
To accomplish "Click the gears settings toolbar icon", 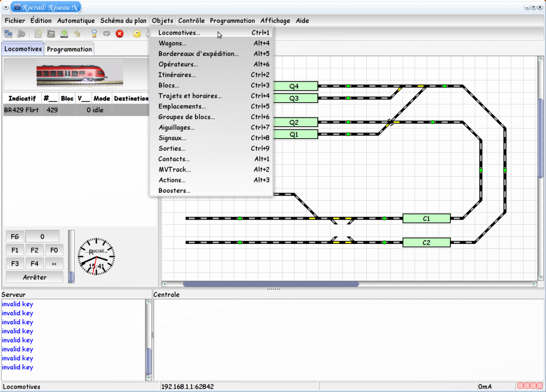I will click(x=21, y=34).
